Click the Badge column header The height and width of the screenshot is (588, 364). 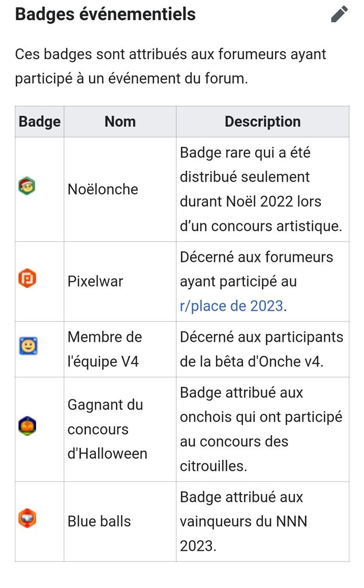pos(40,122)
